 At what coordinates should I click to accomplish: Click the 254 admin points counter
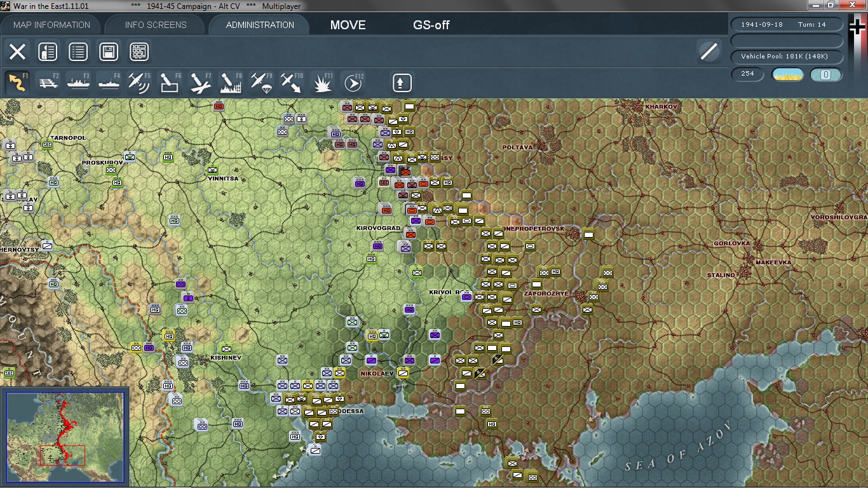coord(747,74)
